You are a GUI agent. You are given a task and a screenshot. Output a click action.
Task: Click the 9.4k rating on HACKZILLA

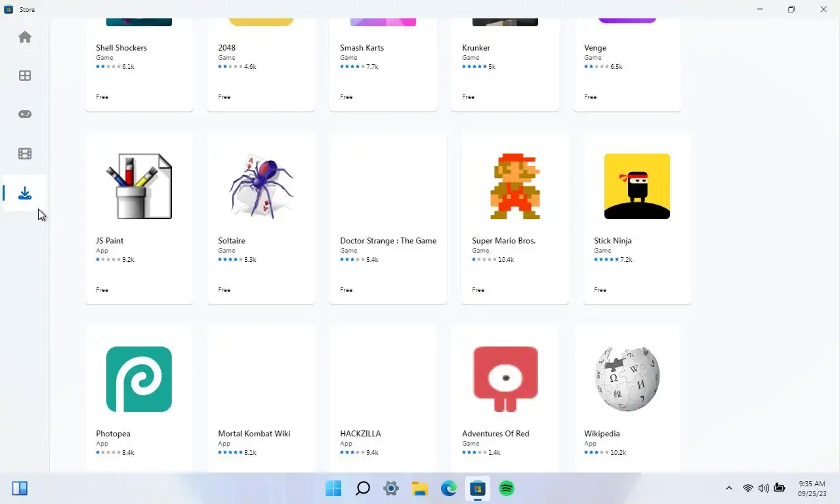(x=359, y=453)
